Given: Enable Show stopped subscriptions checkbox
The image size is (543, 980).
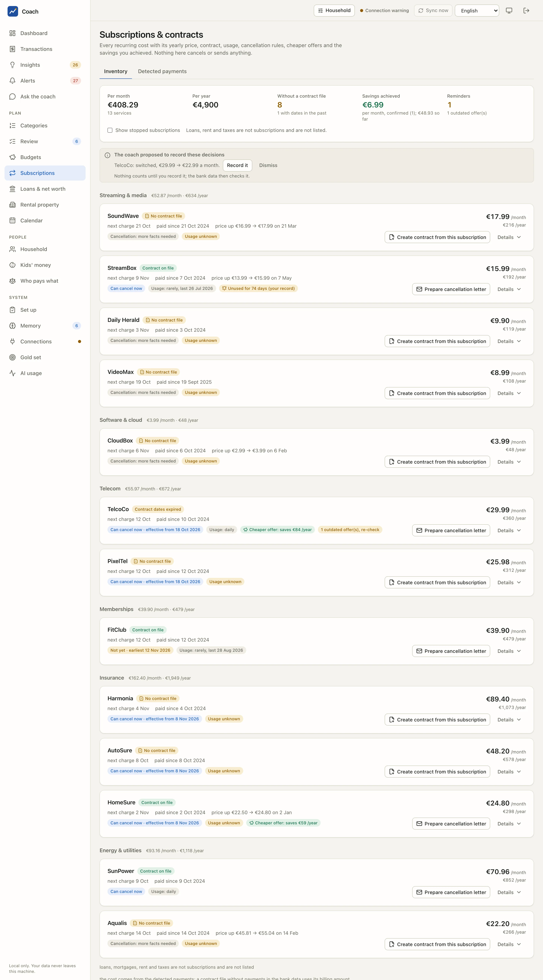Looking at the screenshot, I should coord(110,130).
